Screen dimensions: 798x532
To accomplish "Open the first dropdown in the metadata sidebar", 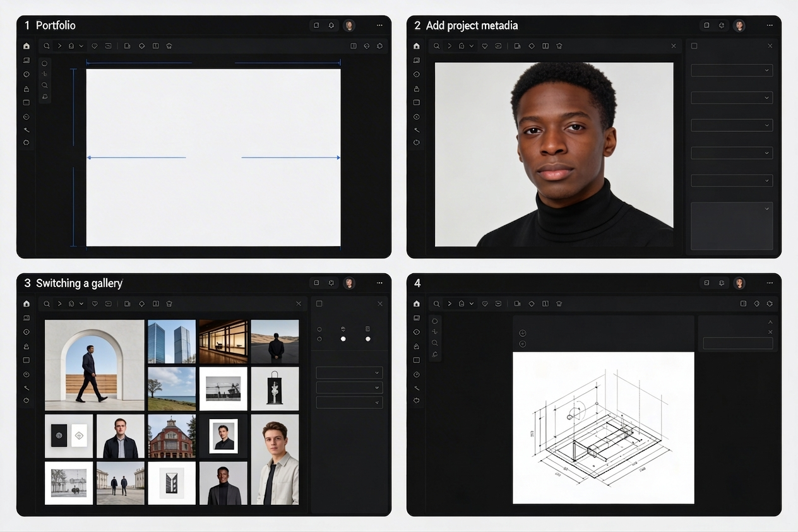I will click(x=731, y=70).
